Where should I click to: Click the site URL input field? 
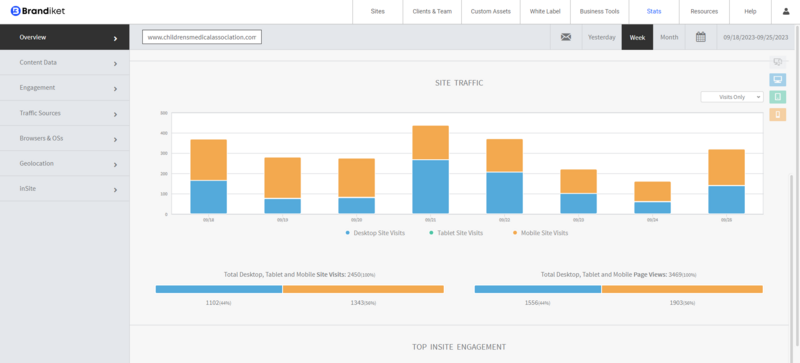202,37
